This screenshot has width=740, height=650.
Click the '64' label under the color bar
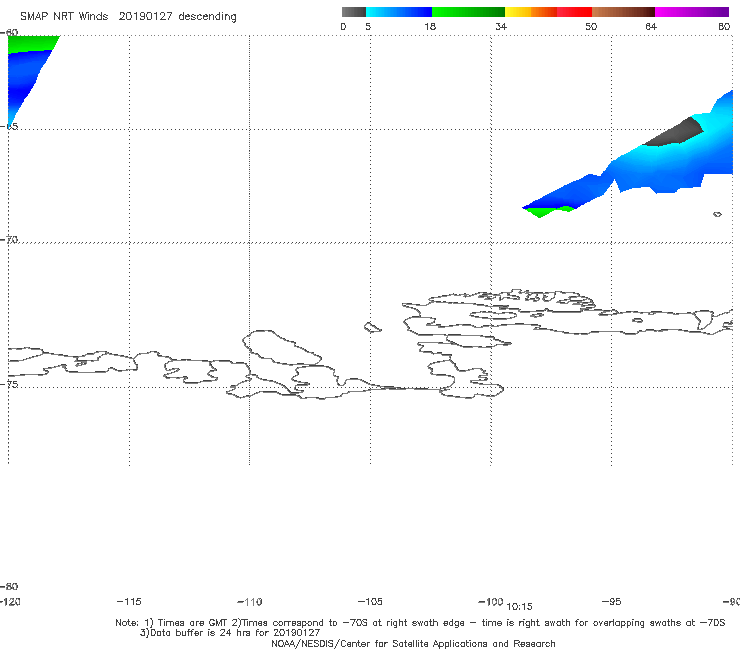tap(651, 26)
